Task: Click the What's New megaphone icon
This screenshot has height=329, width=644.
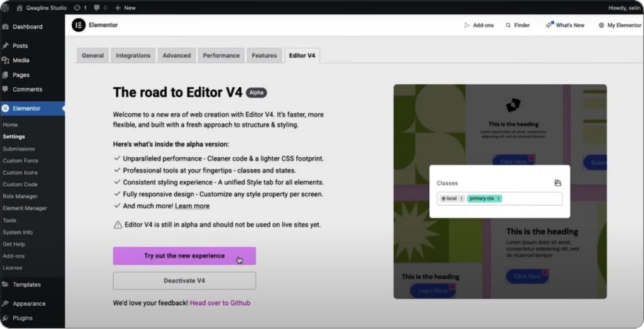Action: [549, 25]
